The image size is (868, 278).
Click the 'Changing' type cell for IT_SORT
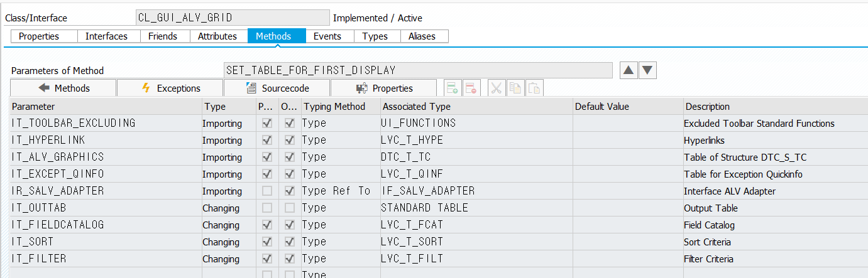coord(229,242)
